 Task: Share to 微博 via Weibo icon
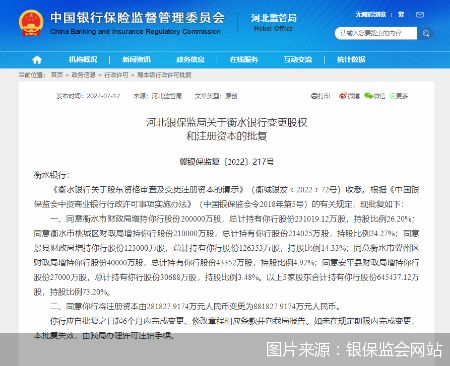342,96
